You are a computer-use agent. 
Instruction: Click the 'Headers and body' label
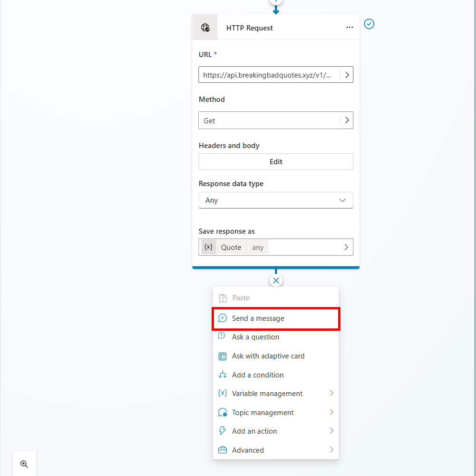click(229, 146)
